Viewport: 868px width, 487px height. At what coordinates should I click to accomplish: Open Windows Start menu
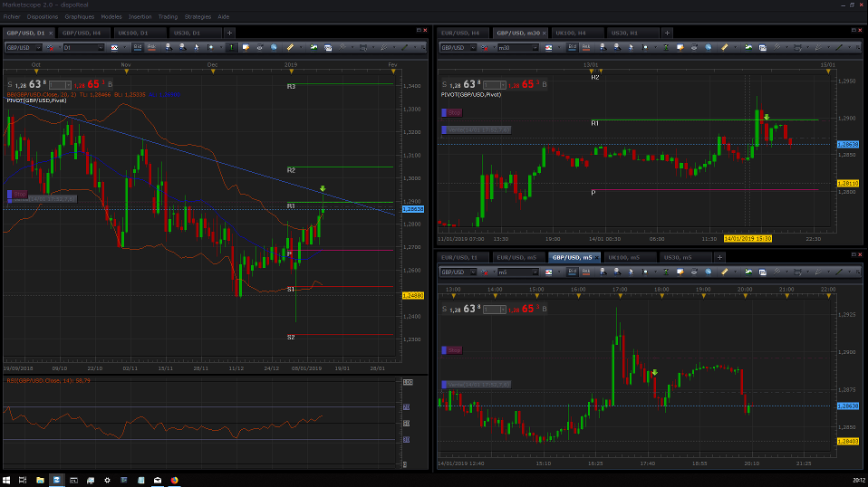(x=6, y=481)
